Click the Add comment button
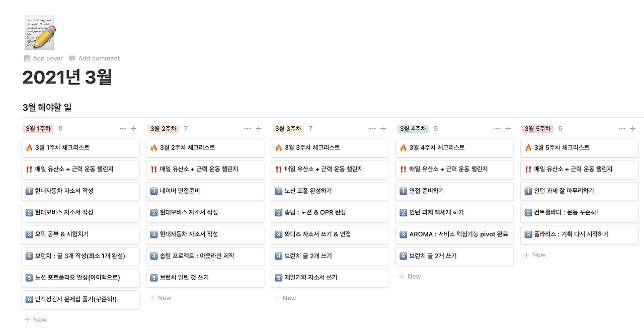The width and height of the screenshot is (644, 332). 94,58
